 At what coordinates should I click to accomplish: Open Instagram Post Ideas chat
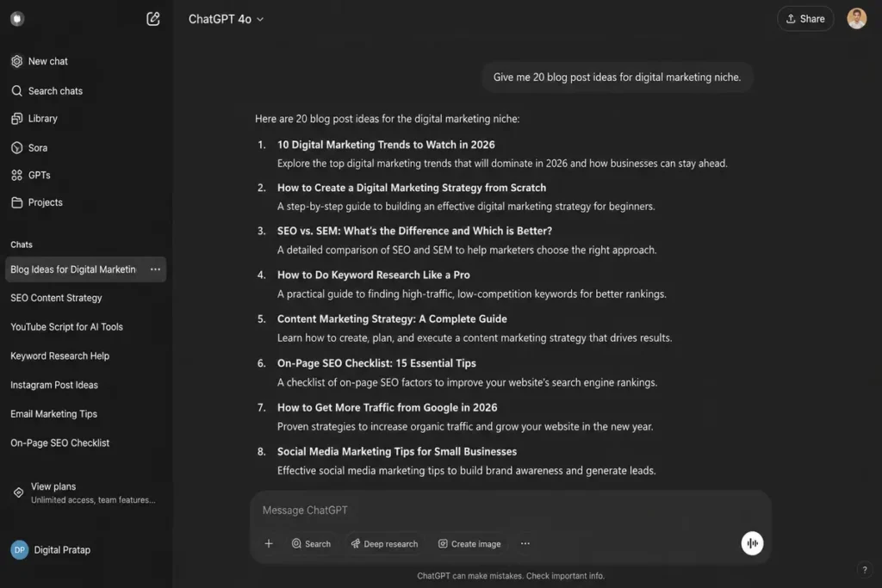pyautogui.click(x=54, y=385)
